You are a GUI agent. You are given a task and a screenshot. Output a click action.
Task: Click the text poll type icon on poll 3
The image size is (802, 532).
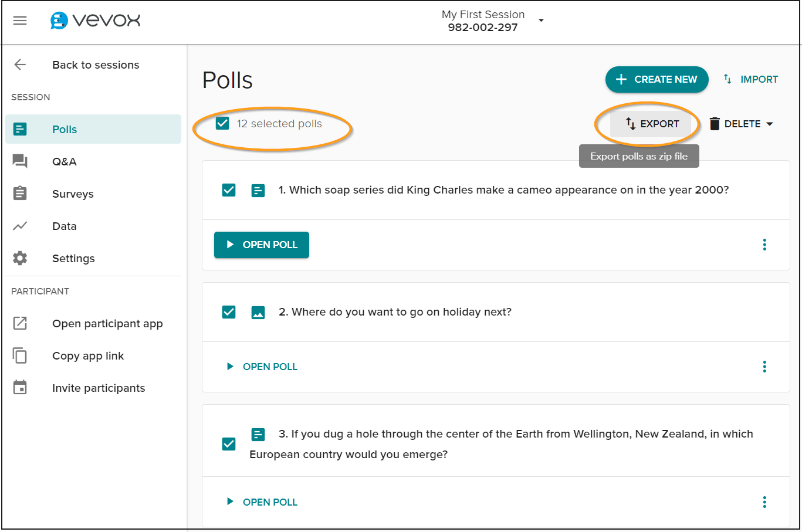(258, 435)
